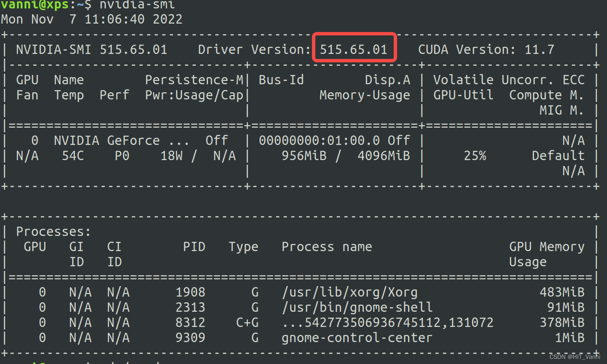Click the 'CUDA Version: 11.7' text
The image size is (607, 364).
(486, 50)
